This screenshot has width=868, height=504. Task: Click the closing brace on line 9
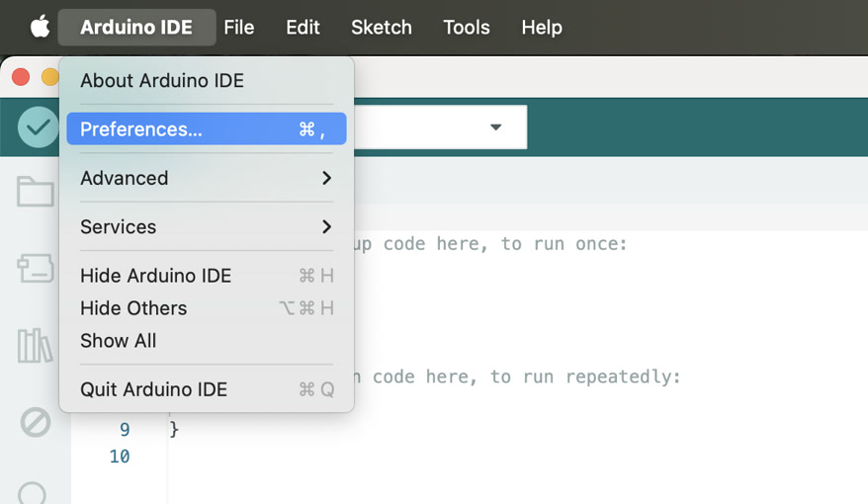(174, 429)
